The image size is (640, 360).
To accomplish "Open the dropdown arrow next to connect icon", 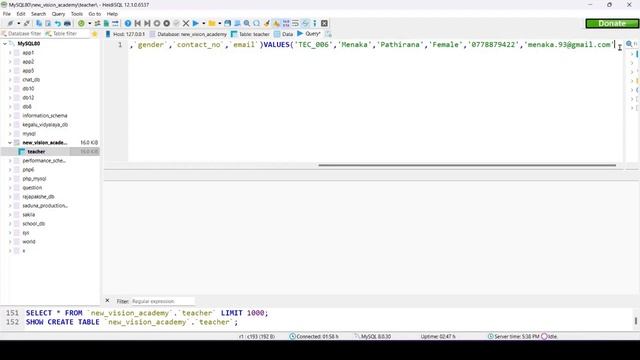I will [18, 23].
